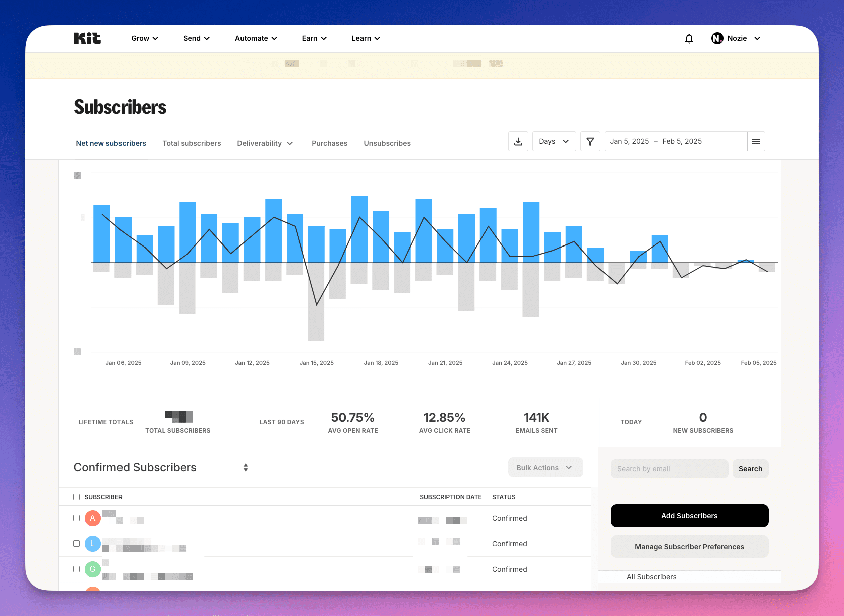Open the Bulk Actions dropdown
The width and height of the screenshot is (844, 616).
click(546, 467)
